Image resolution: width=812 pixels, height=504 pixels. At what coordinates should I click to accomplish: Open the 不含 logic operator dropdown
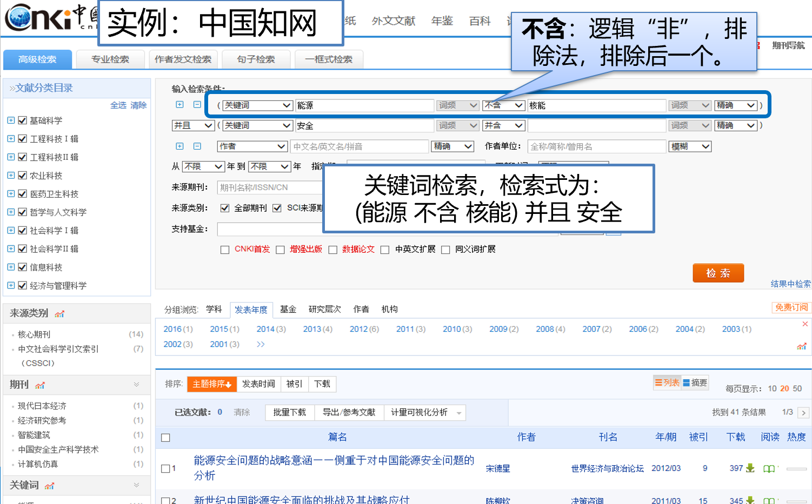point(503,105)
